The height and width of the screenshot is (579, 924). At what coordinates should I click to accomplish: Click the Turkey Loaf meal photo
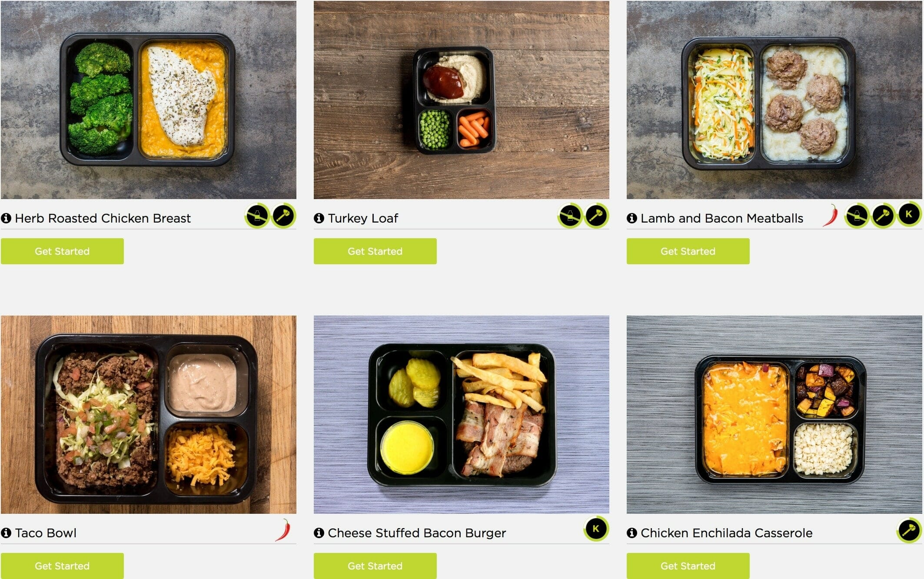pos(462,100)
